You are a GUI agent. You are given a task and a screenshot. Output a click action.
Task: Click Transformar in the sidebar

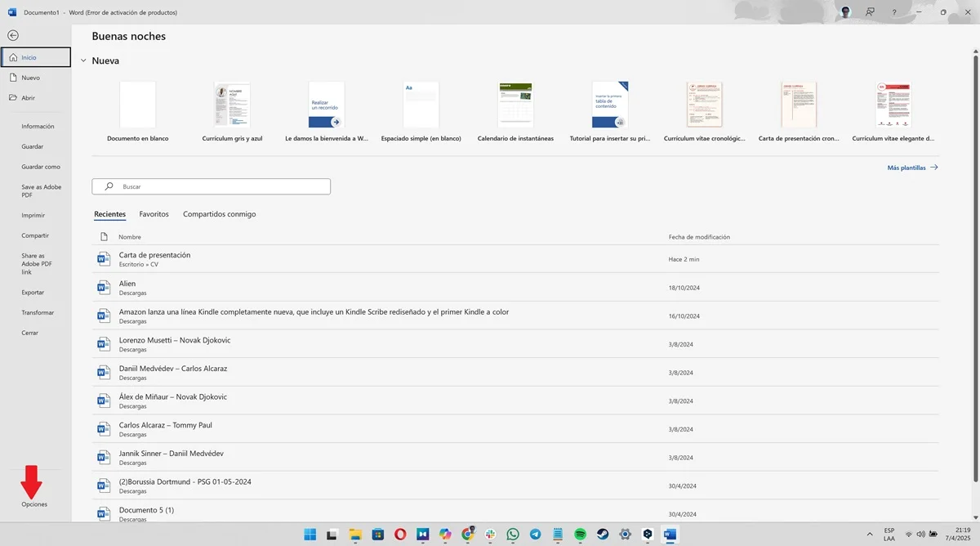coord(38,313)
